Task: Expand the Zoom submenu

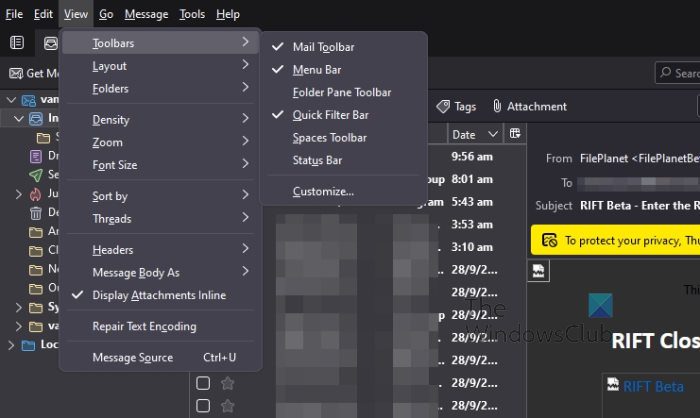Action: point(160,142)
